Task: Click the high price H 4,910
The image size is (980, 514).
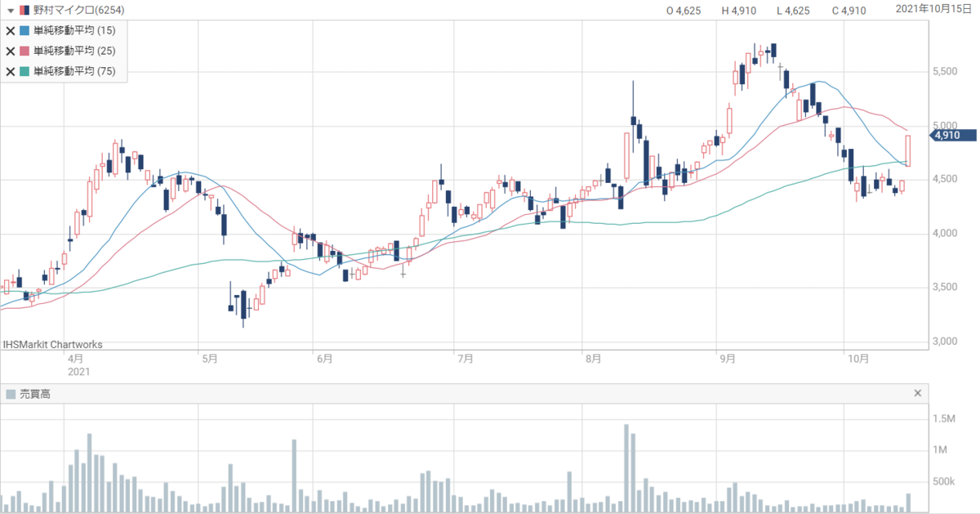Action: [740, 11]
